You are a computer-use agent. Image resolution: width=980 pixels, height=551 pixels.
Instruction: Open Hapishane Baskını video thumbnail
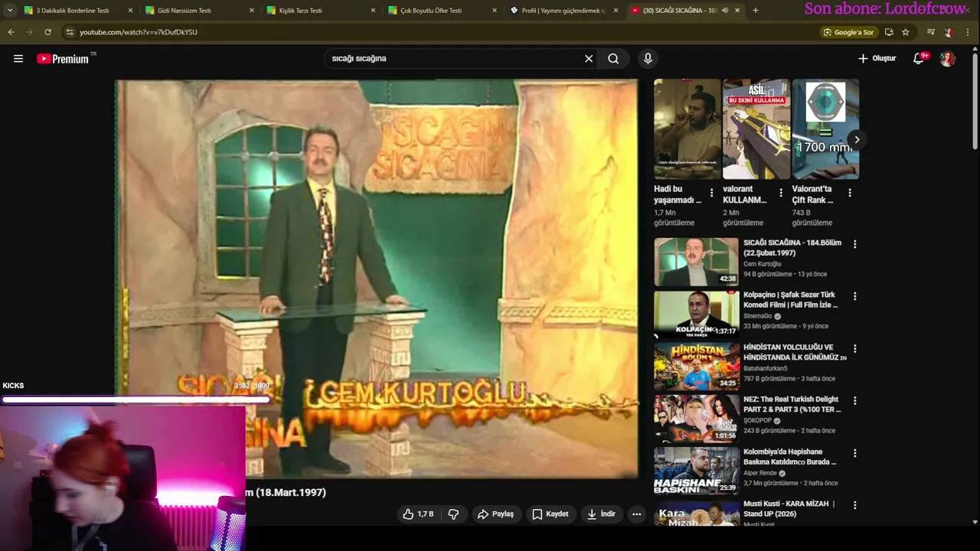point(696,471)
